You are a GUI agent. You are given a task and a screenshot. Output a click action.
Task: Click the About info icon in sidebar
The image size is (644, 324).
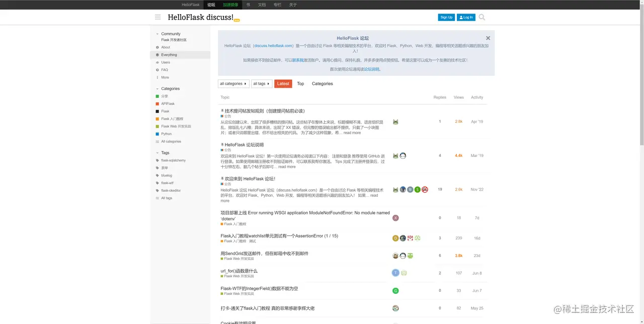pos(157,47)
